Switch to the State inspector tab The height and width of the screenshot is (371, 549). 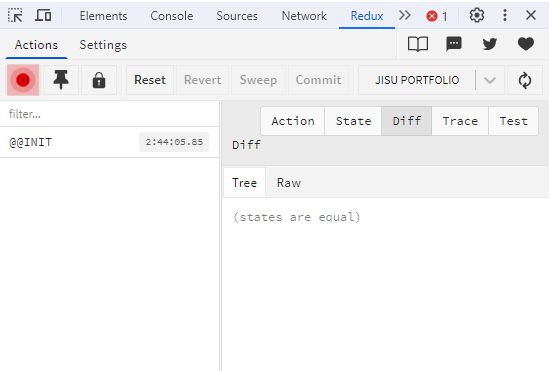pos(353,121)
